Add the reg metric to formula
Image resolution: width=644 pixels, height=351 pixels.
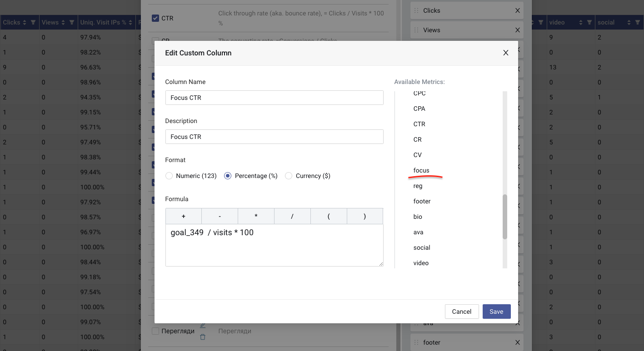(x=418, y=186)
